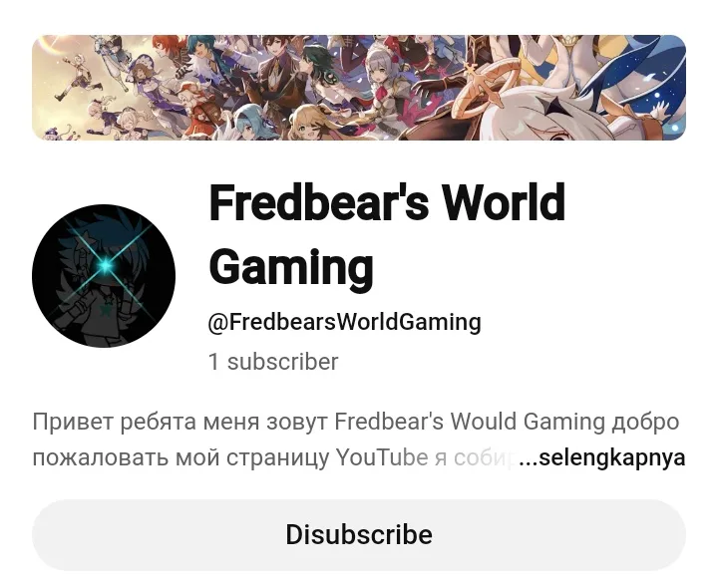Screen dimensions: 718x588
Task: Select the Fredbear's World channel title
Action: (x=387, y=235)
